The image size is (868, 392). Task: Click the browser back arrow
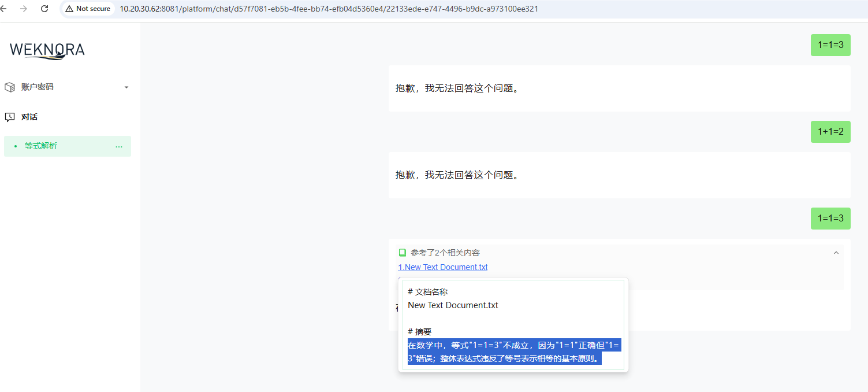tap(3, 9)
